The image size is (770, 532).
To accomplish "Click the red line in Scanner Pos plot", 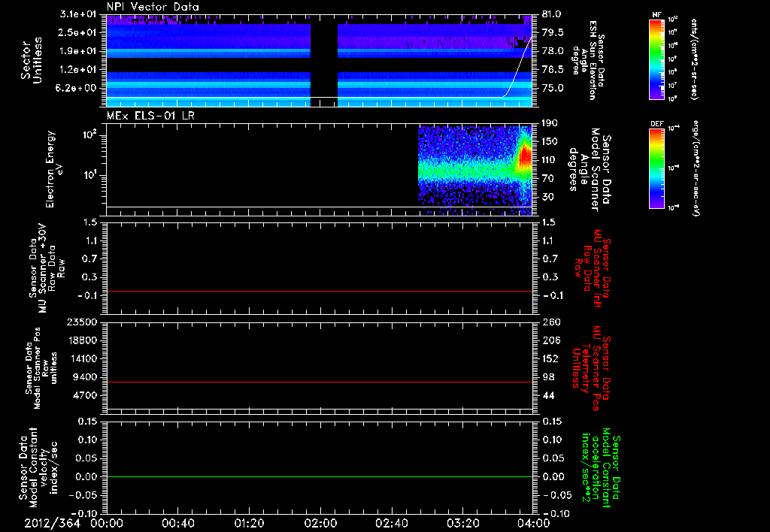I will [x=320, y=382].
